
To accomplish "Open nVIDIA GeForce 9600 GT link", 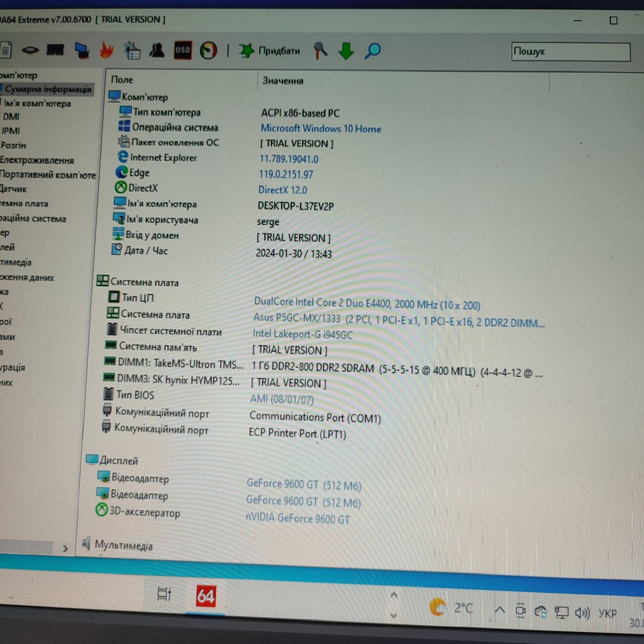I will (298, 518).
